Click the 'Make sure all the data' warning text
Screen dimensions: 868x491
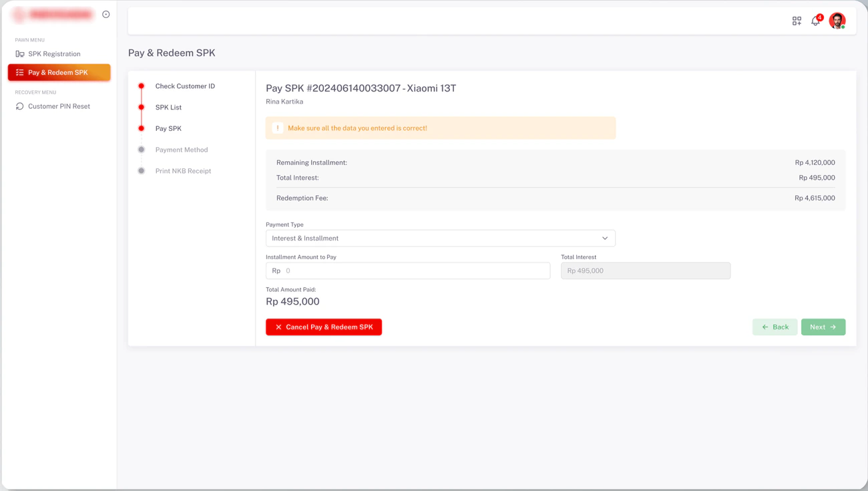pyautogui.click(x=357, y=128)
